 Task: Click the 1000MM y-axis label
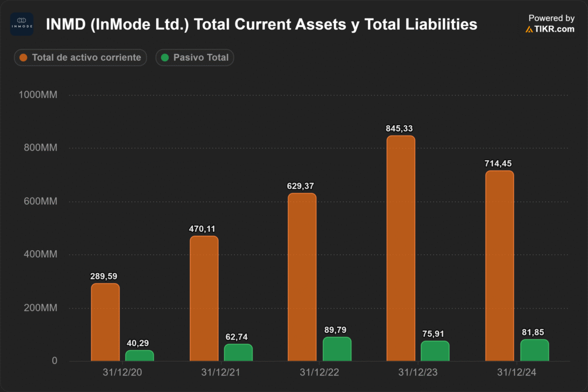pyautogui.click(x=38, y=95)
